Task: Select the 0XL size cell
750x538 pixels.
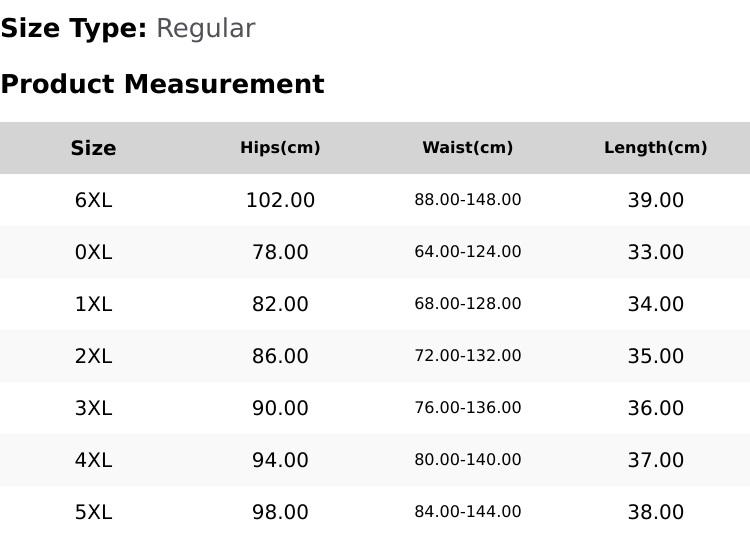Action: [x=93, y=252]
